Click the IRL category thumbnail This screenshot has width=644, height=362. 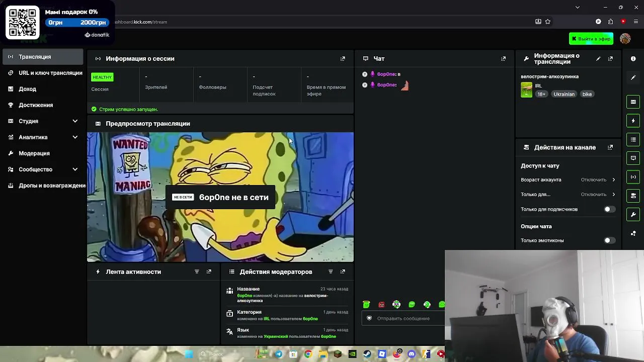[x=526, y=90]
